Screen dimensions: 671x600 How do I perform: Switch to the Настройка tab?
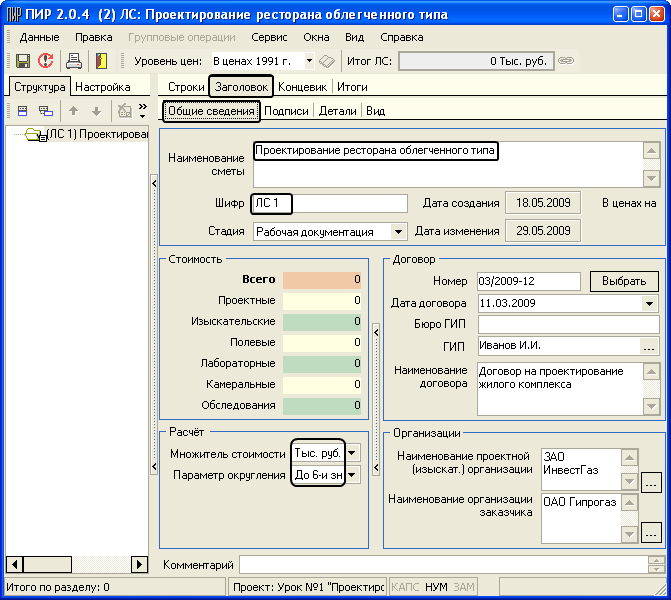104,87
